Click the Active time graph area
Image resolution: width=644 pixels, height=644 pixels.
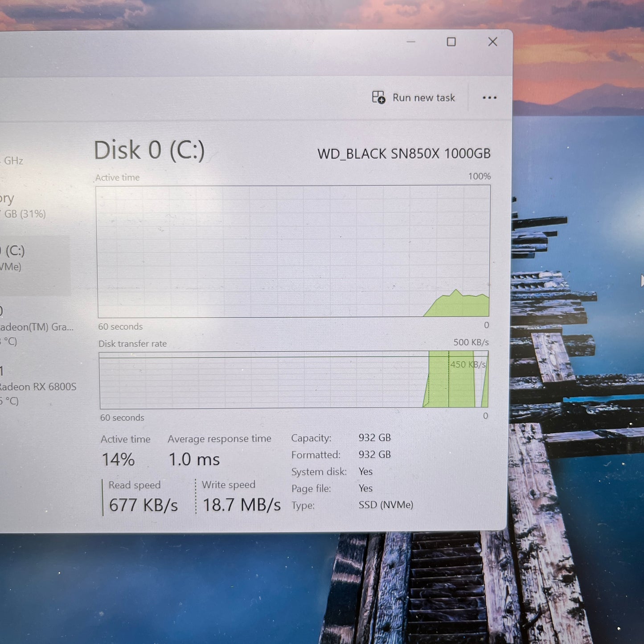[x=294, y=251]
